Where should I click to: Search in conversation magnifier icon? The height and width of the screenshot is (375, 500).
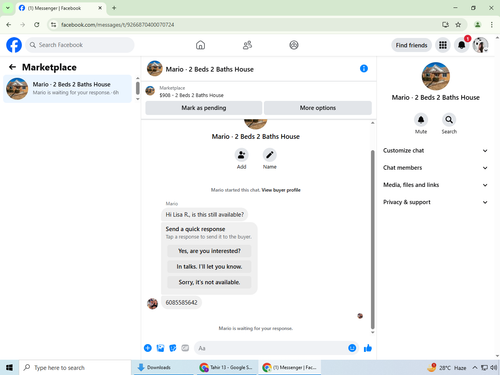click(x=449, y=120)
